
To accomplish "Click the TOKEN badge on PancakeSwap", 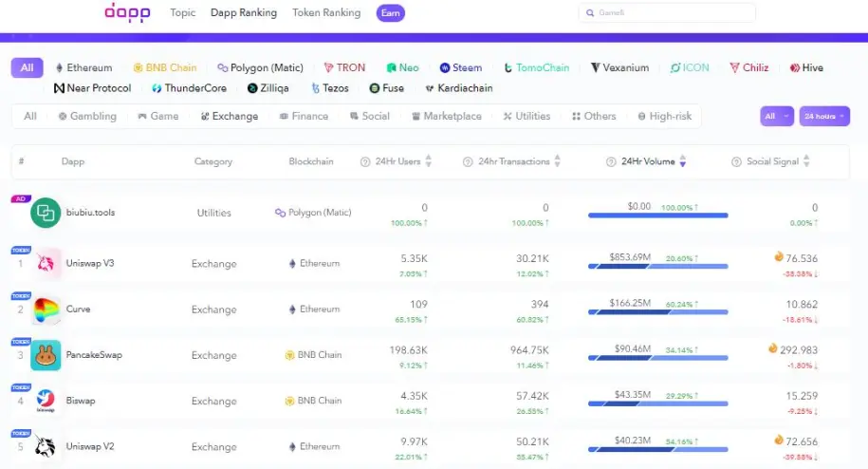I will click(21, 342).
